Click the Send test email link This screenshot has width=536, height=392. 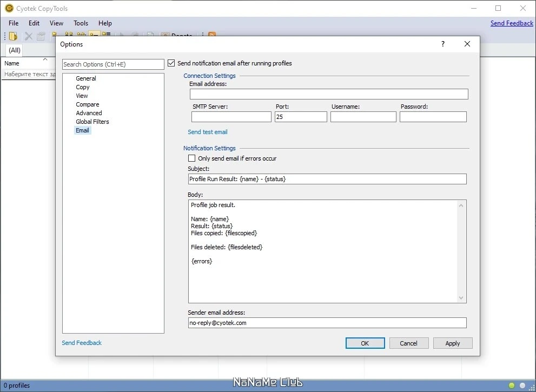tap(208, 132)
